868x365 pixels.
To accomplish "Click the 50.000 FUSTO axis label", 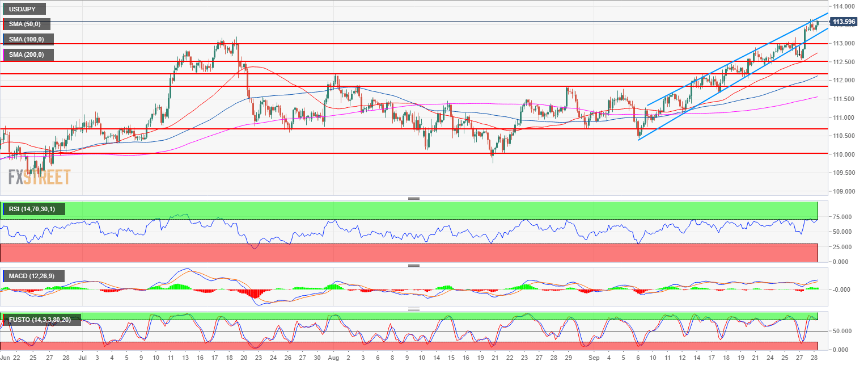I will [x=843, y=331].
